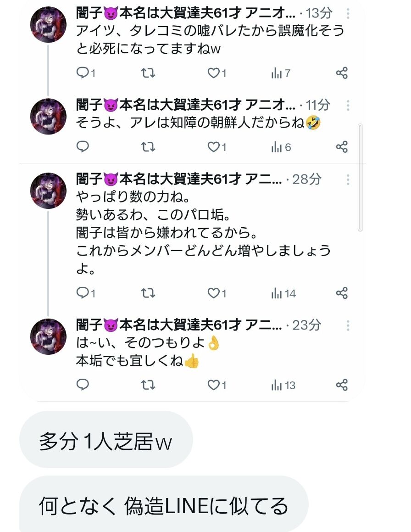Reply to the 13分 tweet
The width and height of the screenshot is (411, 532).
pos(85,73)
